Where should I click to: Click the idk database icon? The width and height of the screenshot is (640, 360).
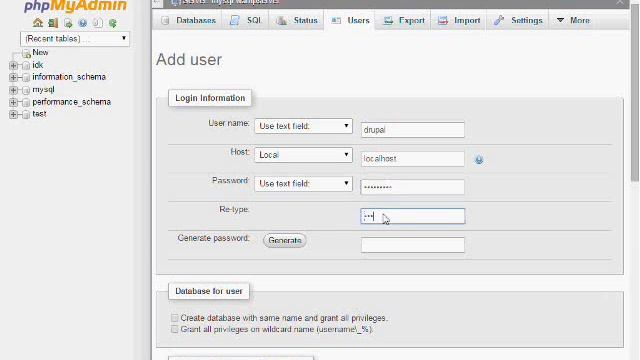[27, 66]
